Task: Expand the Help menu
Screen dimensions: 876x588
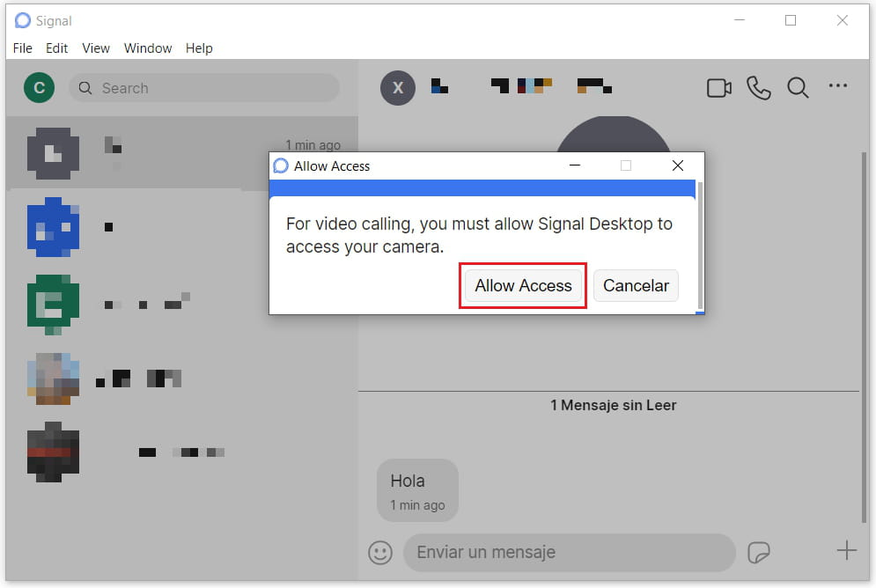Action: click(x=199, y=48)
